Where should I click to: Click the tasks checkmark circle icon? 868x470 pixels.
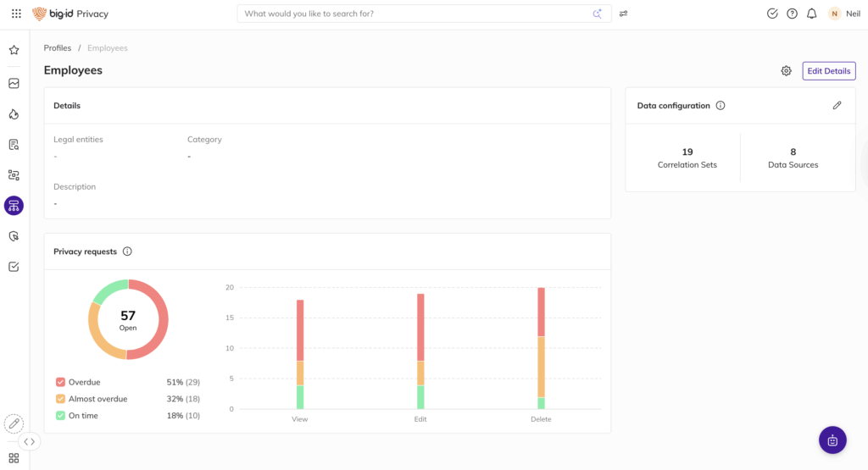click(772, 14)
